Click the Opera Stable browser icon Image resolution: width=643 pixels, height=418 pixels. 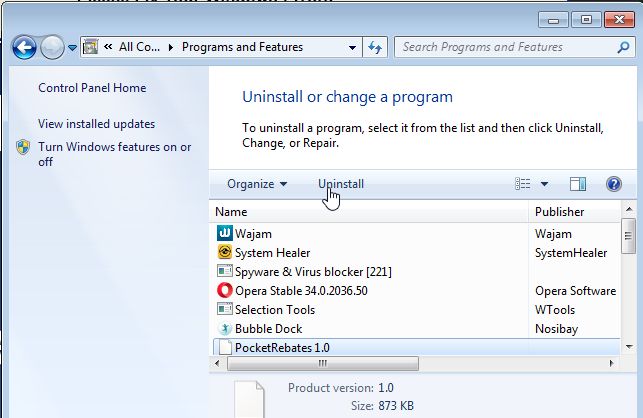(224, 291)
